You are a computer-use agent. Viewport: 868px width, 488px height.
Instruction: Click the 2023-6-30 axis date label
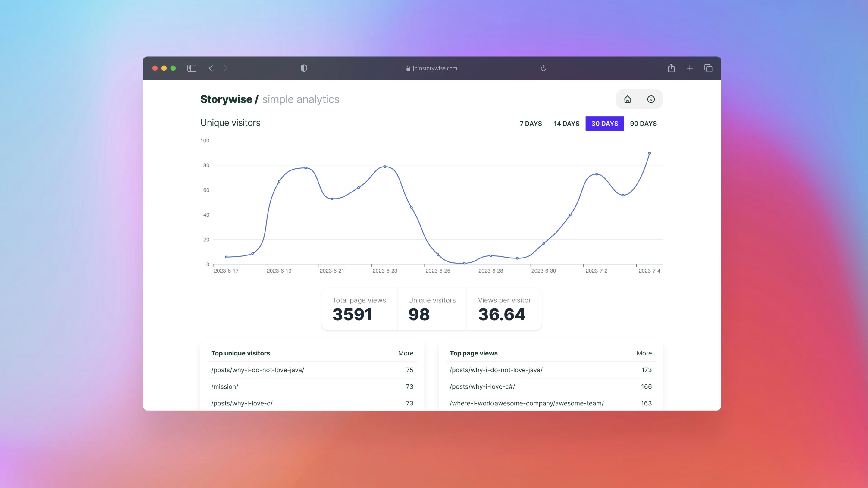tap(544, 271)
